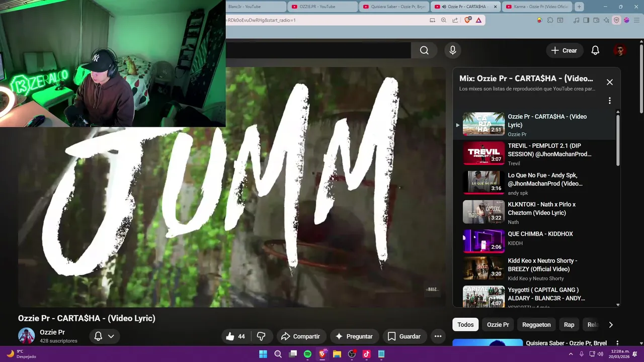Open a new browser tab
This screenshot has width=644, height=362.
pos(579,7)
